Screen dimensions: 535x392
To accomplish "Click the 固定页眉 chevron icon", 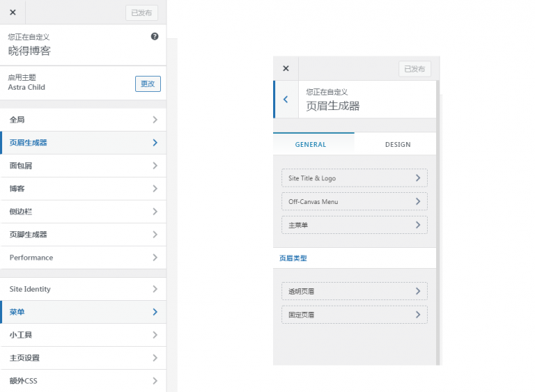I will (417, 315).
